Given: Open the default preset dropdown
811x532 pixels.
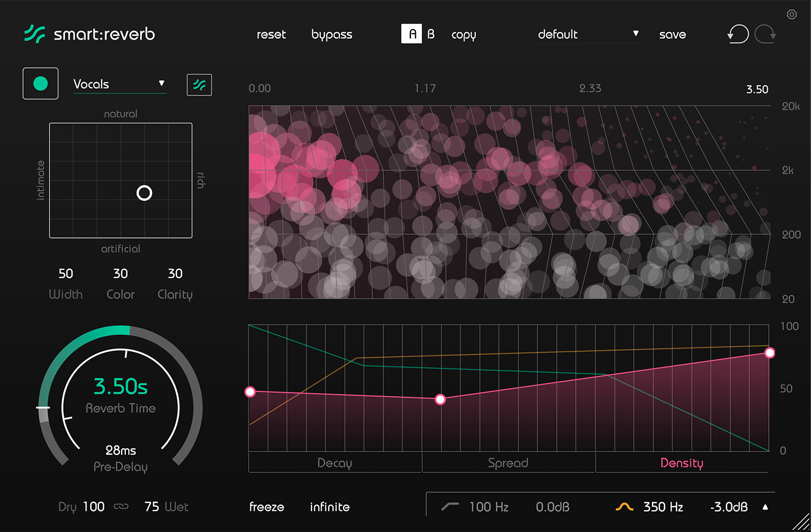Looking at the screenshot, I should pos(588,35).
